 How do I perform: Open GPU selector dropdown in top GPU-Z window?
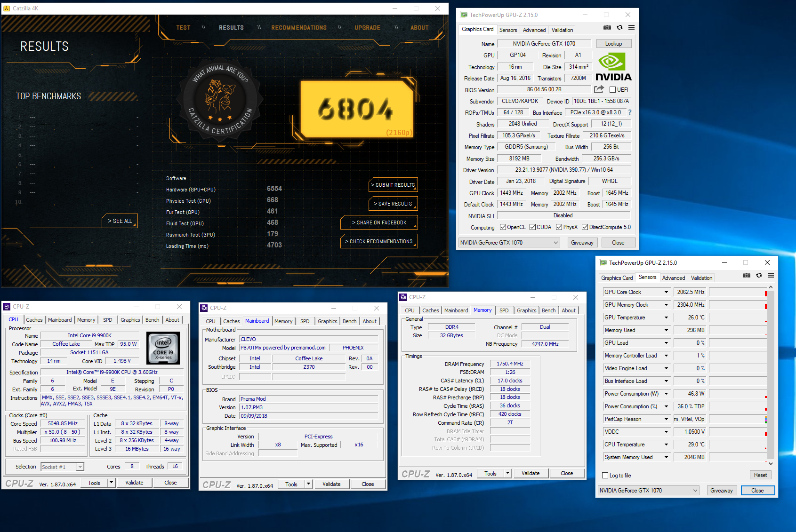tap(509, 243)
